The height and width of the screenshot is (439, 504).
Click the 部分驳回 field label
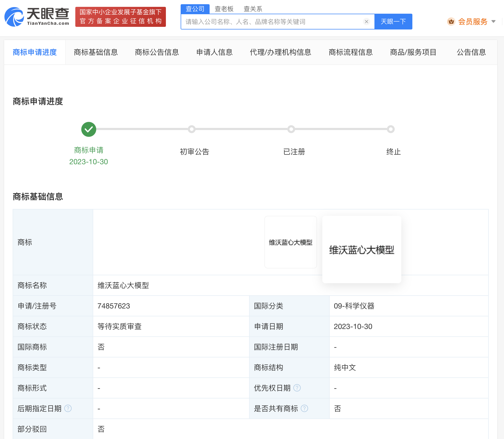pyautogui.click(x=32, y=429)
